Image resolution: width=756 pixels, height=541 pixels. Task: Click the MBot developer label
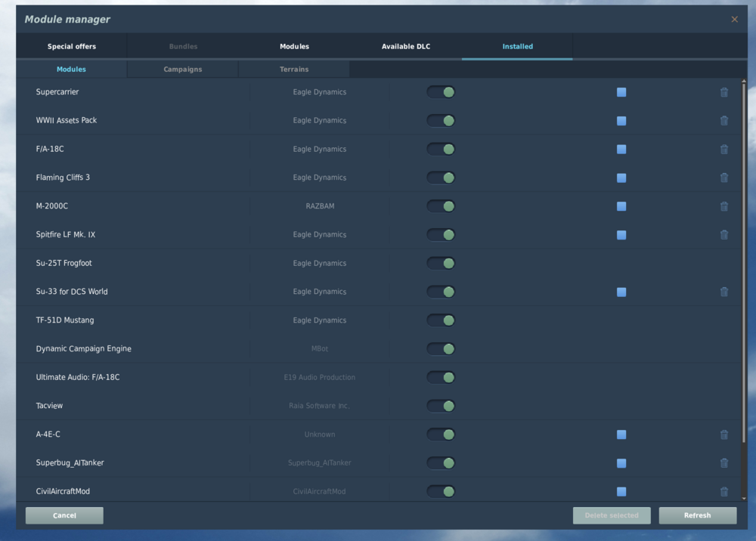pos(320,349)
